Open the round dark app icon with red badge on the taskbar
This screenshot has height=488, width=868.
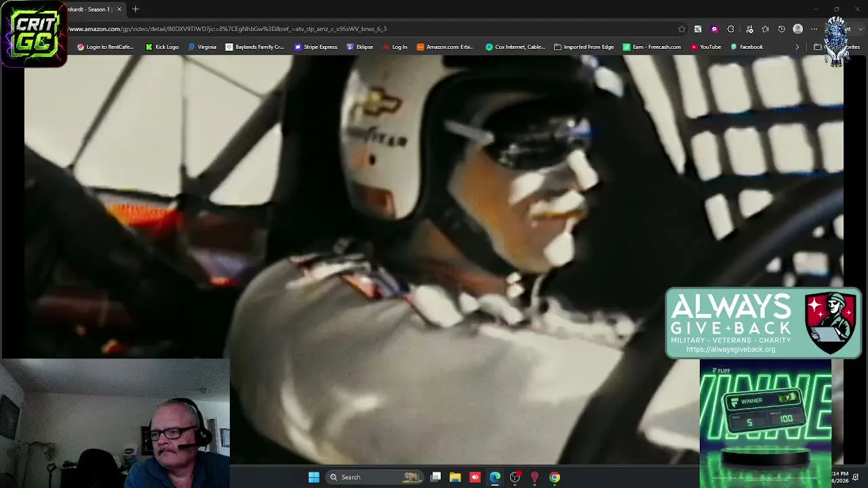point(515,477)
